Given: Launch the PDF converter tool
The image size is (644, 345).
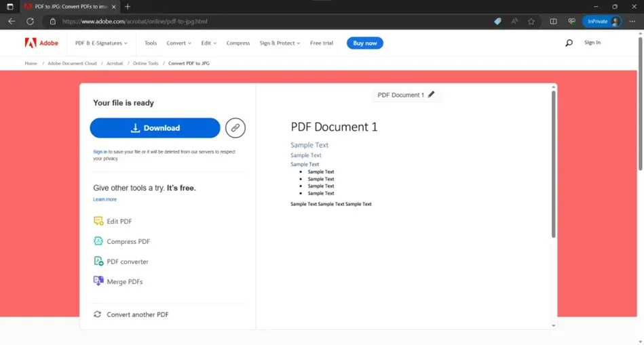Looking at the screenshot, I should pos(121,262).
